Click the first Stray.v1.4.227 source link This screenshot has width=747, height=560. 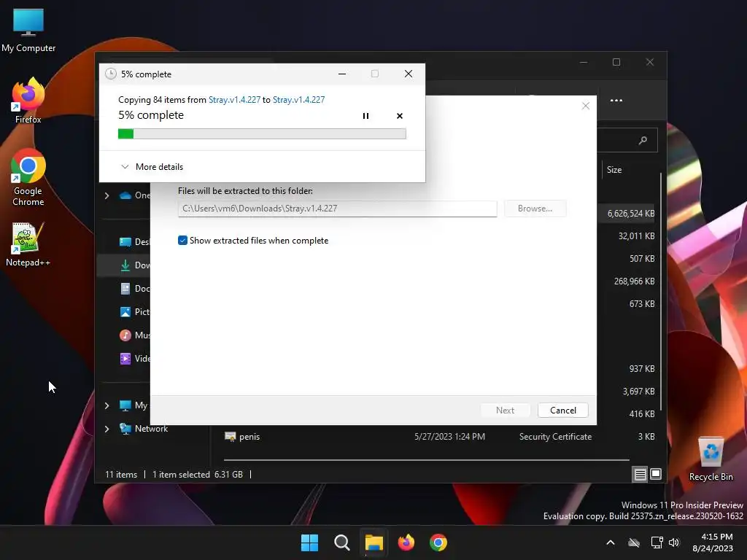[234, 99]
